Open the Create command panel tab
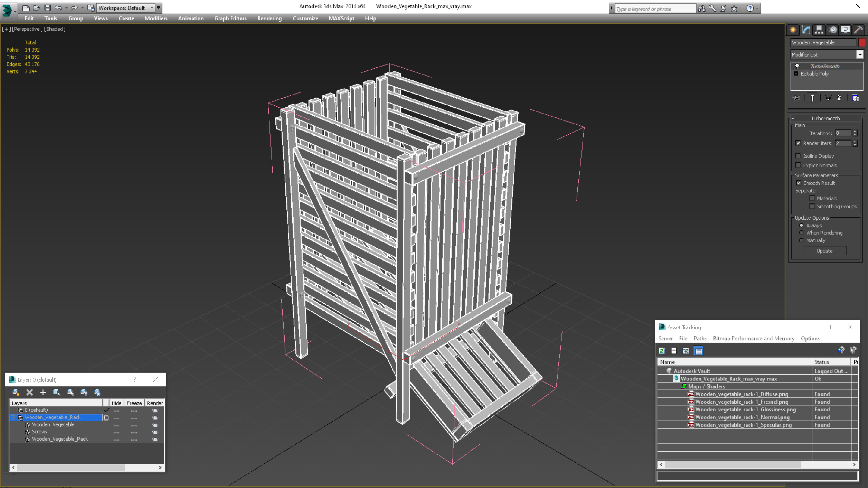This screenshot has width=868, height=488. point(793,30)
